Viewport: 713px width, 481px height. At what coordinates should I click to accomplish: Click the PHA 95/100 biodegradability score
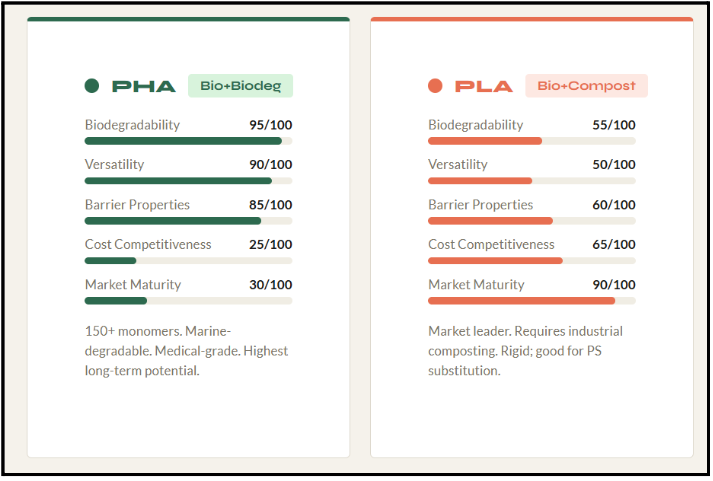270,125
